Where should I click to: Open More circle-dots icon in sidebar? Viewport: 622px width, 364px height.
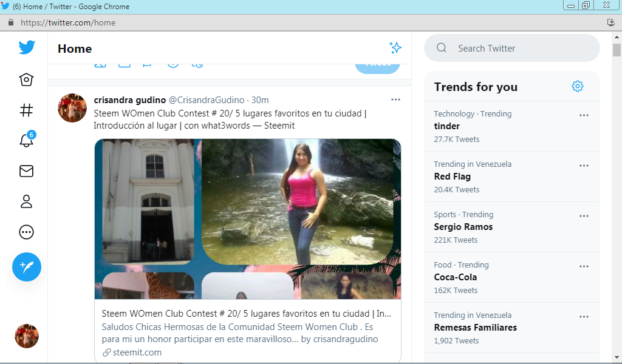pyautogui.click(x=26, y=232)
